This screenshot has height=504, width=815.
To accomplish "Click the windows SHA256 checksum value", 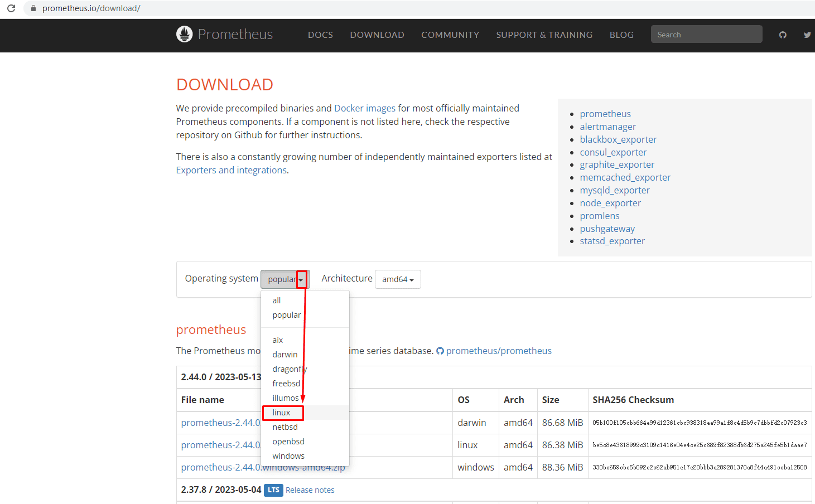I will (700, 467).
